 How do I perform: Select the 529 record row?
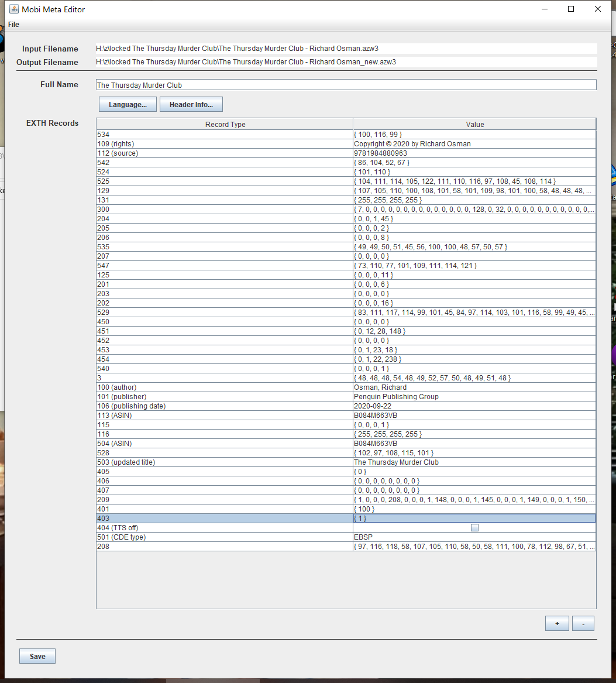[346, 313]
